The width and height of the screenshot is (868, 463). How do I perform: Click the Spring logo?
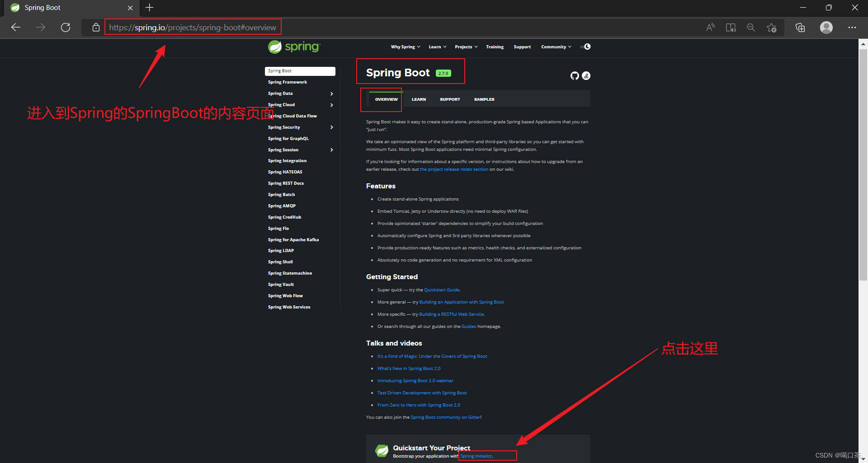click(x=294, y=47)
